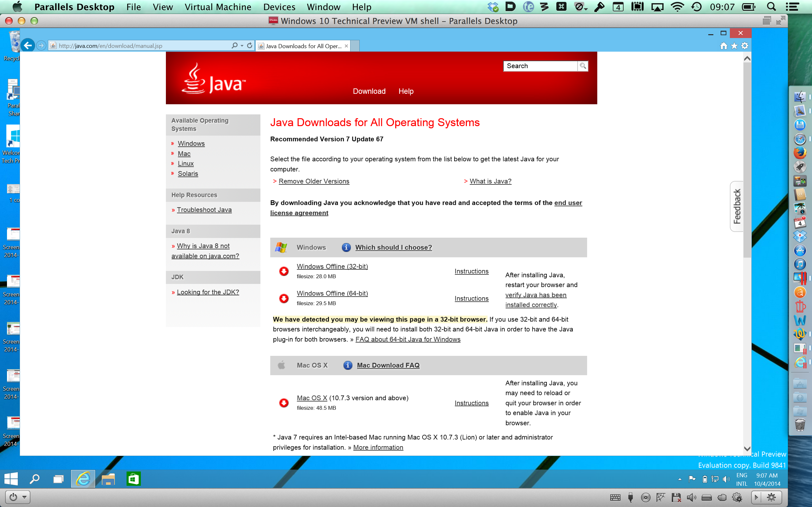Expand address bar search dropdown arrow
The image size is (812, 507).
242,46
